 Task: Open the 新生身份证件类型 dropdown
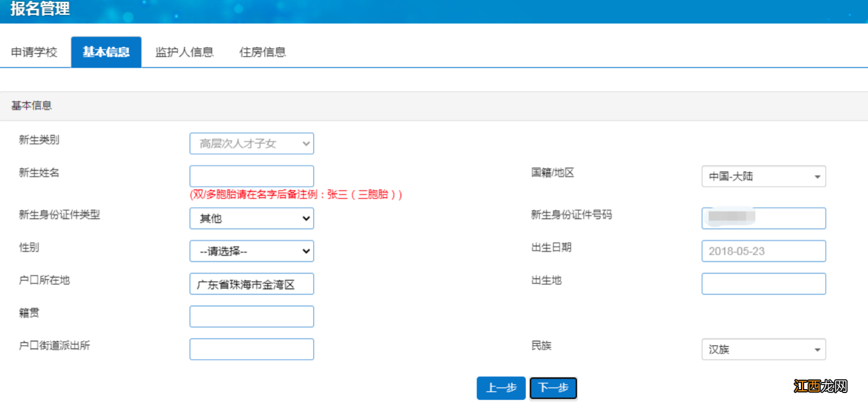(252, 218)
